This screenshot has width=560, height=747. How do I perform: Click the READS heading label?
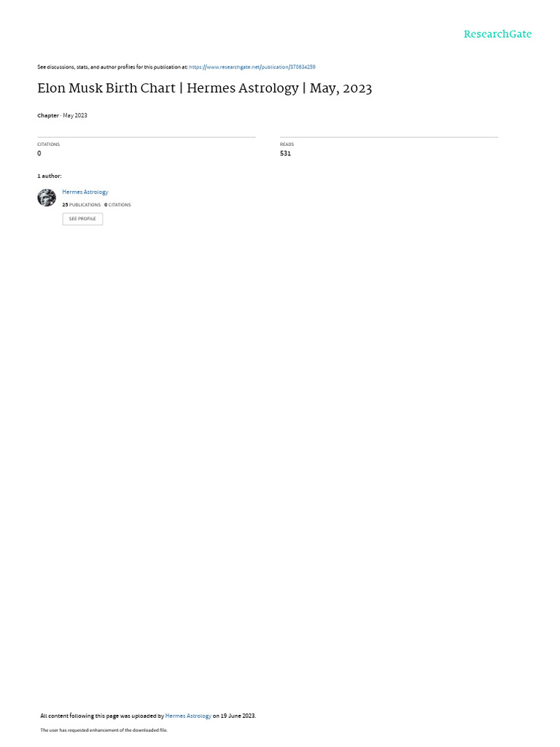287,144
